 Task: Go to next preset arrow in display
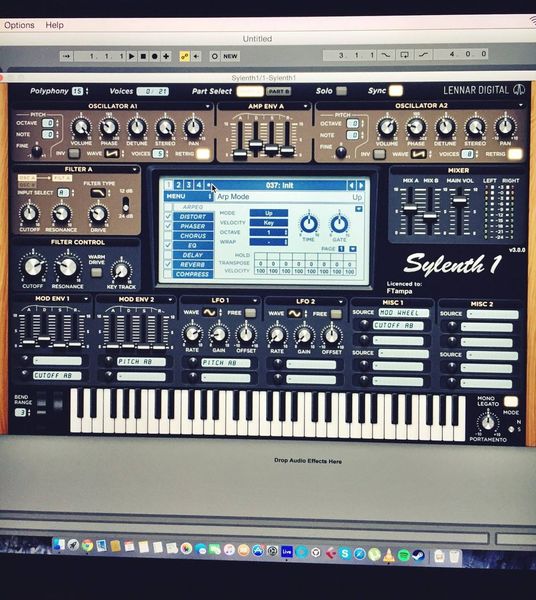(x=361, y=186)
